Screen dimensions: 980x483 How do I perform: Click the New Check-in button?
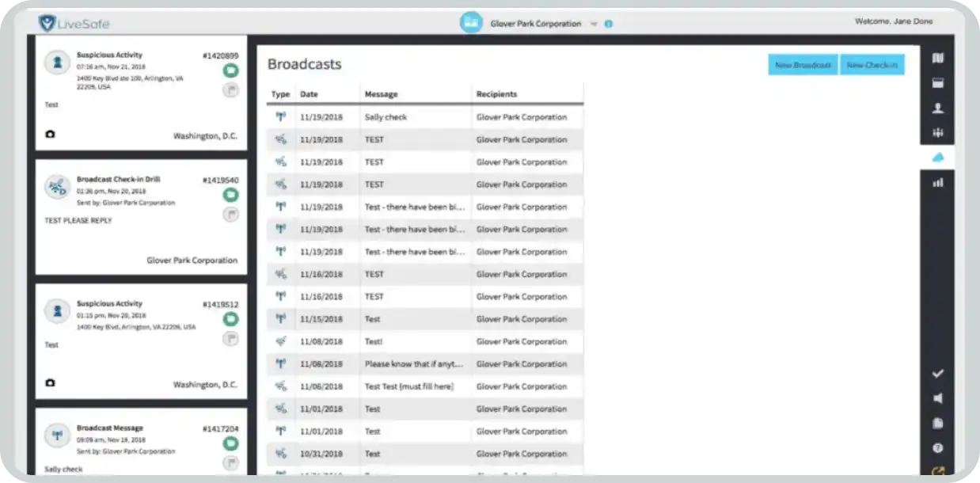872,65
